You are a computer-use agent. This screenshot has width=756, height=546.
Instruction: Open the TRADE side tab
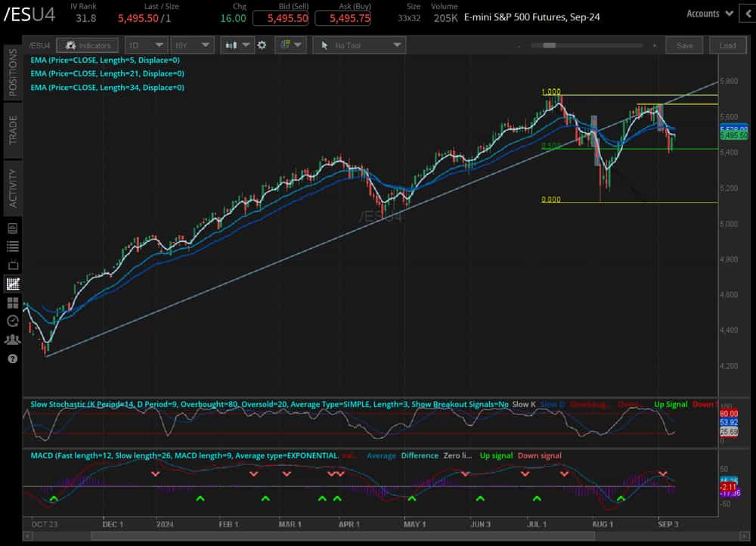13,130
